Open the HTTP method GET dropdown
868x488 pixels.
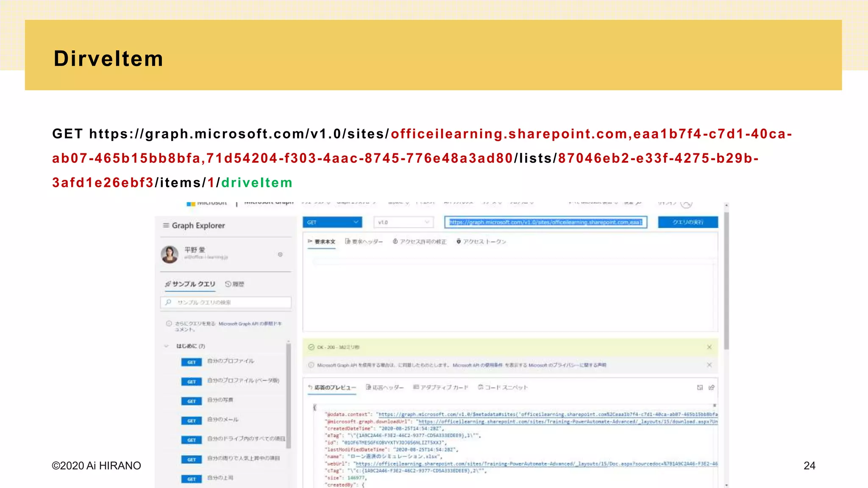point(332,222)
